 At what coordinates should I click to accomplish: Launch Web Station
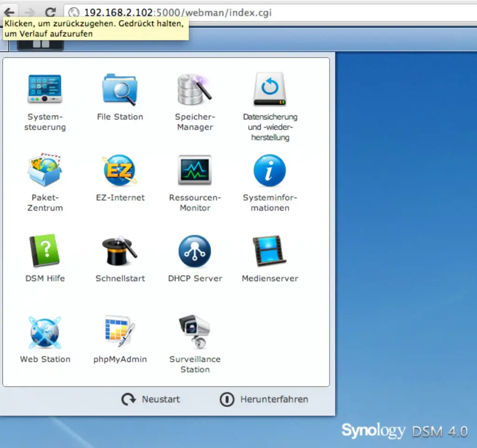tap(45, 332)
